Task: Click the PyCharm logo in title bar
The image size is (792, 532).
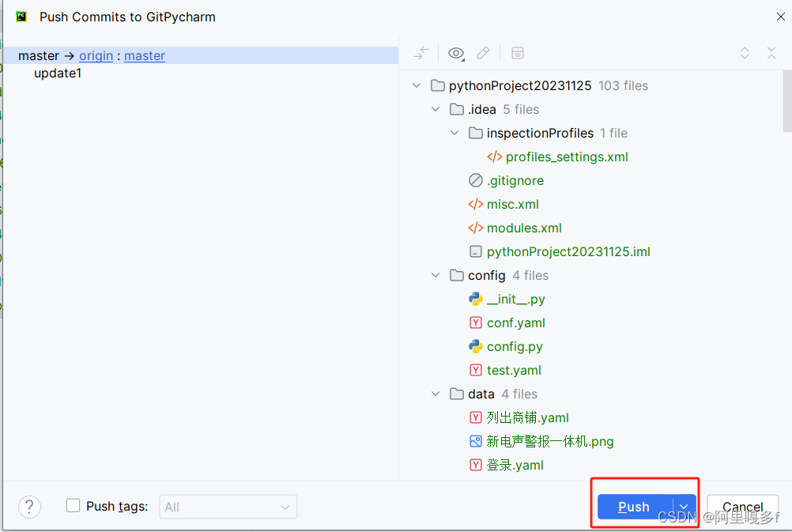Action: [x=21, y=17]
